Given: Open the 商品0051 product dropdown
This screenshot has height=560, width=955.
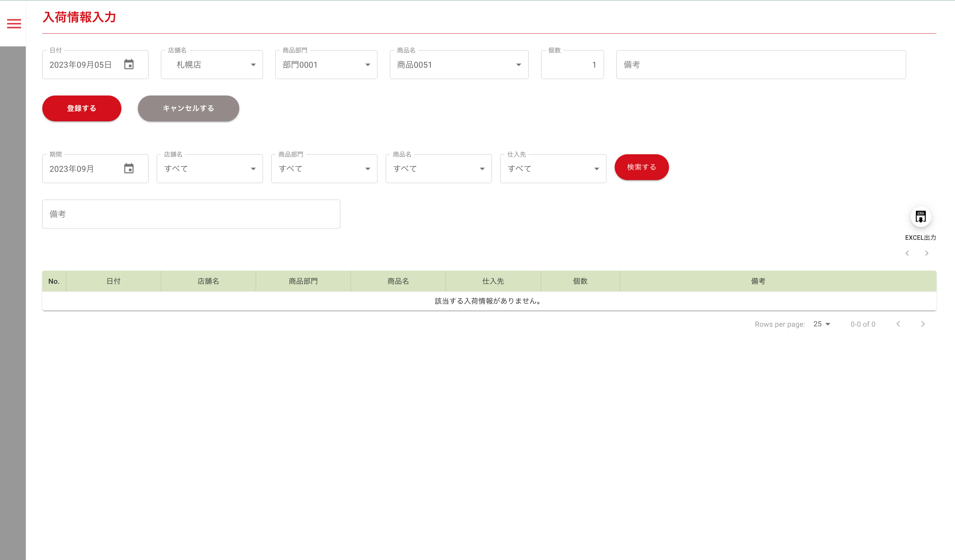Looking at the screenshot, I should (x=459, y=65).
